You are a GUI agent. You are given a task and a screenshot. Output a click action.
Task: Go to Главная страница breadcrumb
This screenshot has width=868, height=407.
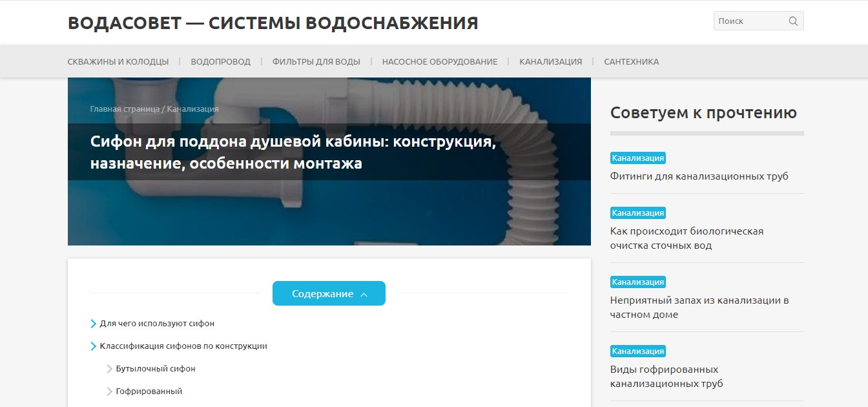coord(125,109)
